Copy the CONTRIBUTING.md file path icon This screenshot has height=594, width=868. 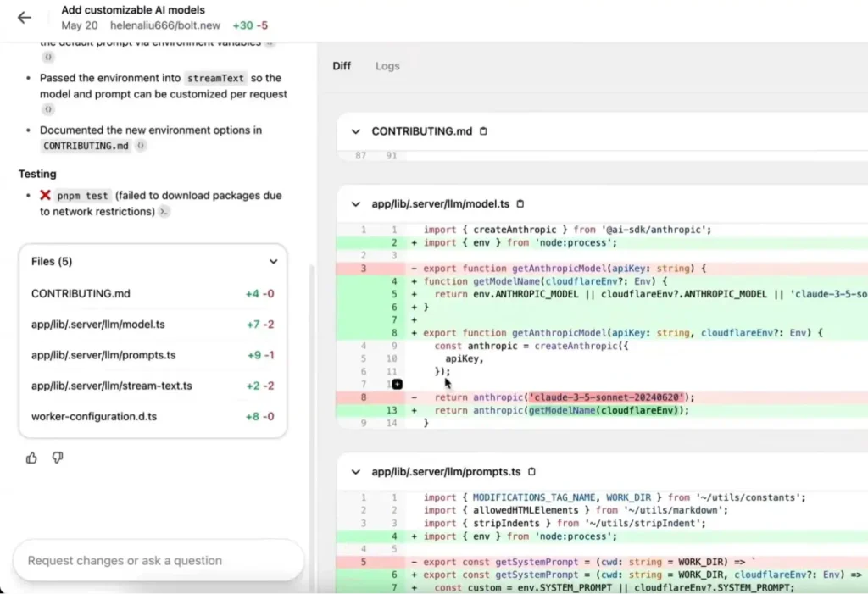pyautogui.click(x=484, y=131)
